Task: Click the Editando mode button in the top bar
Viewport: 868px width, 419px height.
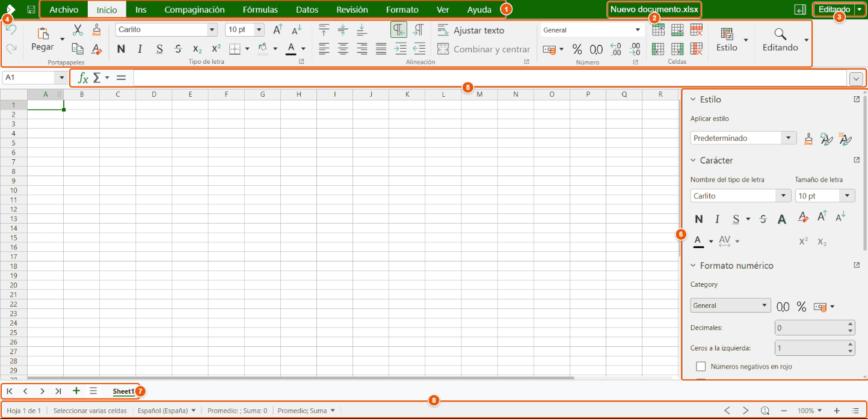Action: [x=834, y=10]
